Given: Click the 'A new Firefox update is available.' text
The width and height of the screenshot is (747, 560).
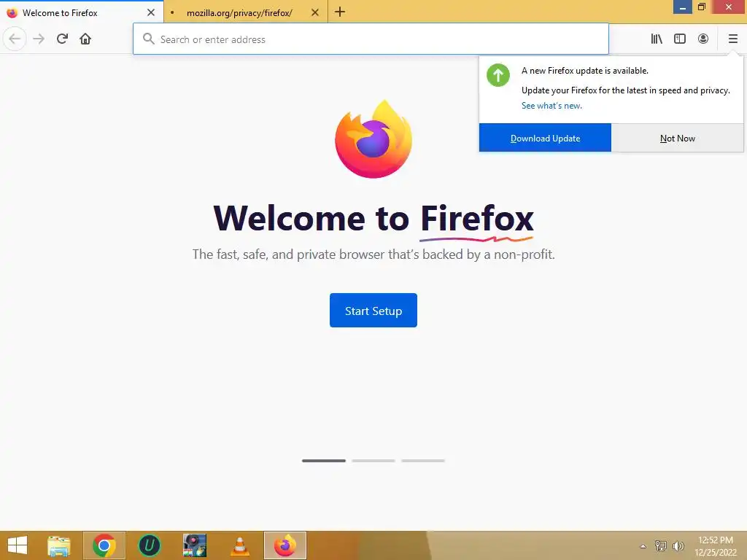Looking at the screenshot, I should tap(585, 71).
